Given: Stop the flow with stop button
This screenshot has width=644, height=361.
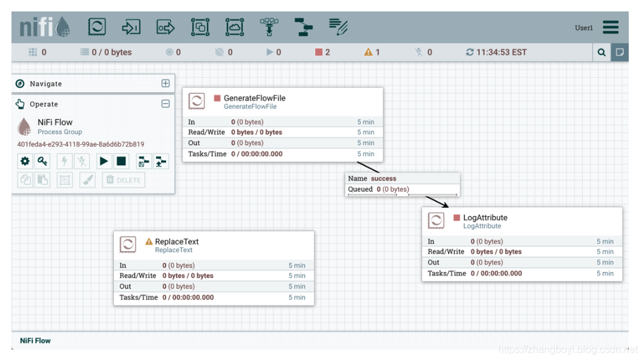Looking at the screenshot, I should pyautogui.click(x=121, y=161).
